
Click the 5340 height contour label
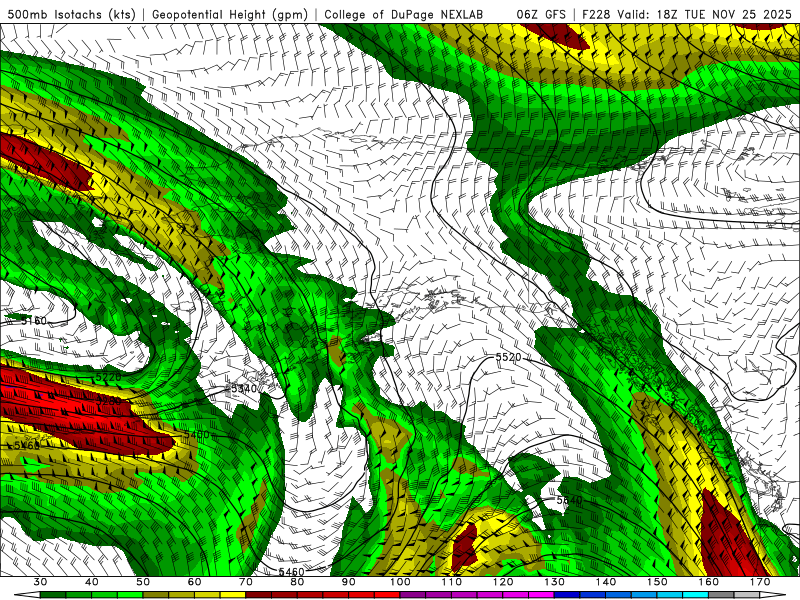[243, 389]
